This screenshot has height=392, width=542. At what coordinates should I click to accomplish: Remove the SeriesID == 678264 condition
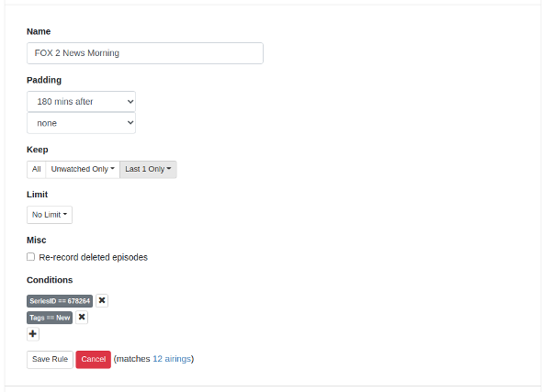coord(102,300)
